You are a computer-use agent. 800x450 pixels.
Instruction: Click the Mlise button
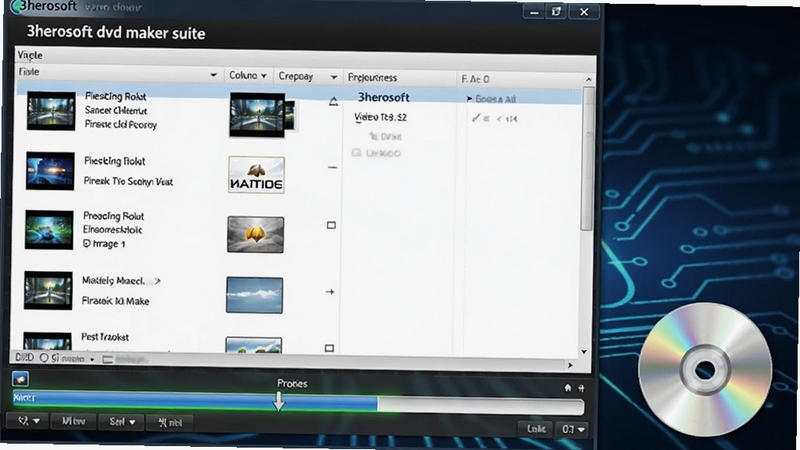(x=73, y=421)
